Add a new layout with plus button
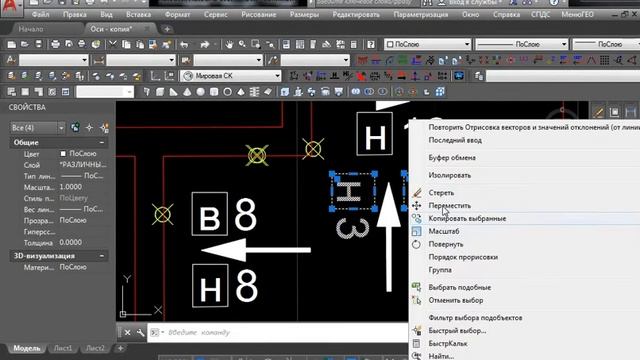This screenshot has height=360, width=640. click(x=120, y=349)
